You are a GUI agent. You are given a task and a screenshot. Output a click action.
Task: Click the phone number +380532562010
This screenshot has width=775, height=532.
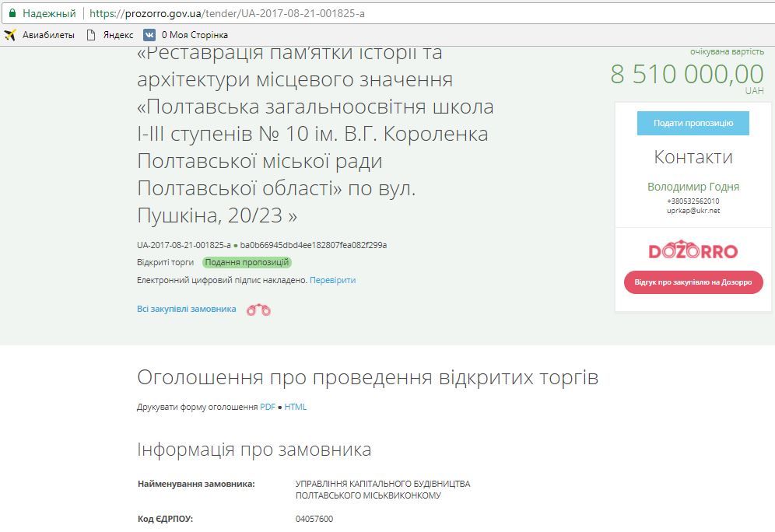(694, 199)
